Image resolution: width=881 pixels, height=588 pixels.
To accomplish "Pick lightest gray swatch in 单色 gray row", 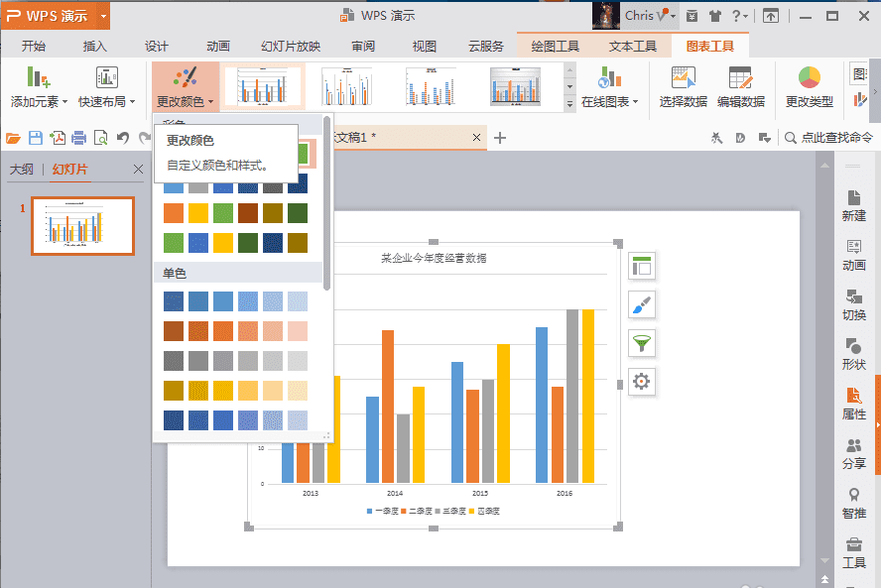I will point(298,361).
